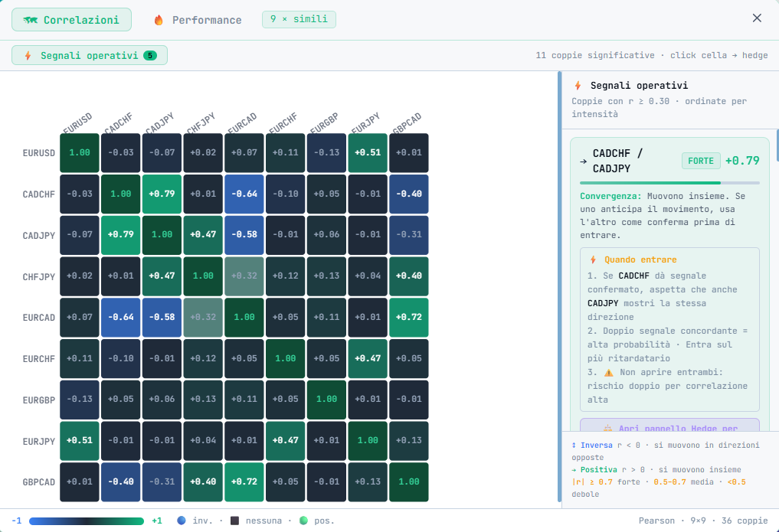Click the CADJPY row label
The image size is (779, 532).
pos(39,235)
